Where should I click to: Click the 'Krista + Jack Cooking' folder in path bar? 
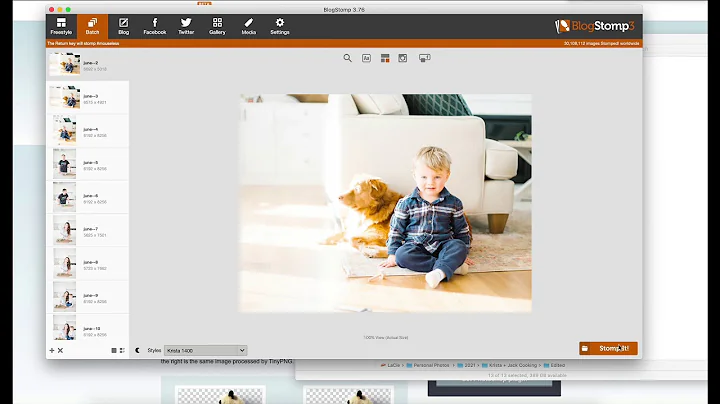(509, 365)
